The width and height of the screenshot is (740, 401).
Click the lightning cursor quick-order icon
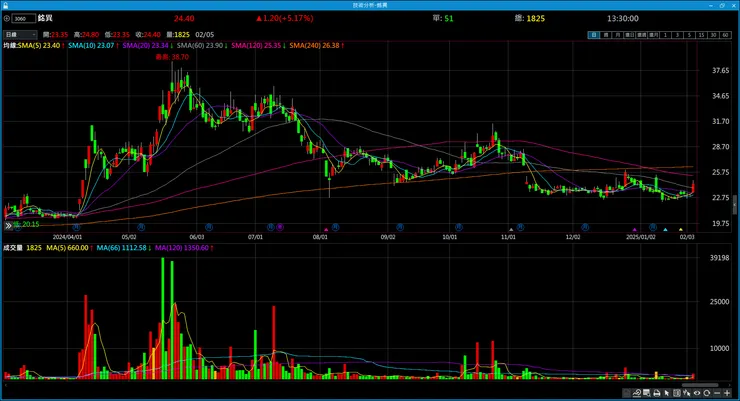687,393
